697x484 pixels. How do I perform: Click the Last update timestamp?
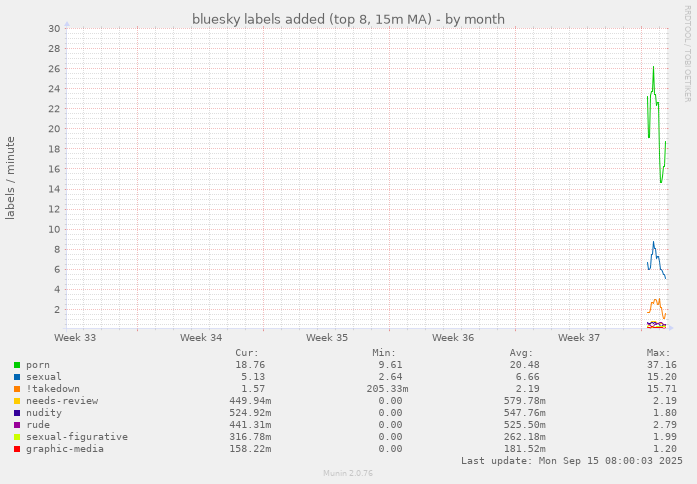pyautogui.click(x=572, y=461)
